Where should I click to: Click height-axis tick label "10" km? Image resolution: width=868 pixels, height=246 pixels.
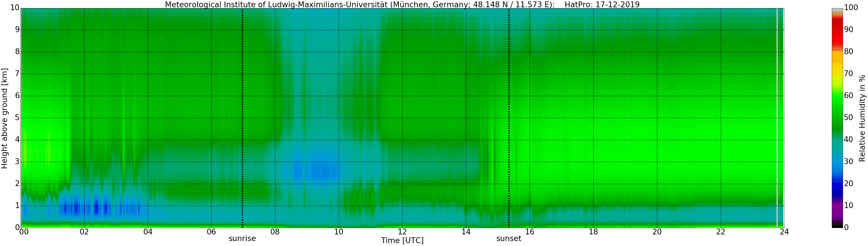click(15, 8)
